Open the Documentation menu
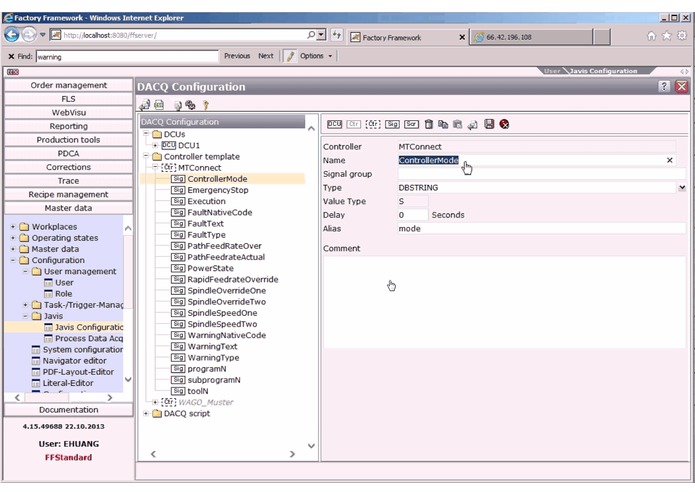Image resolution: width=695 pixels, height=494 pixels. (x=68, y=410)
